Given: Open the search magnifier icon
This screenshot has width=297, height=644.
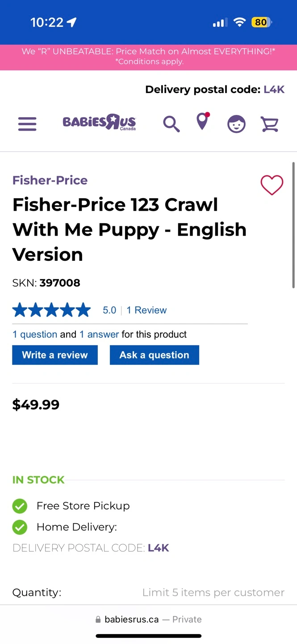Looking at the screenshot, I should click(x=171, y=123).
